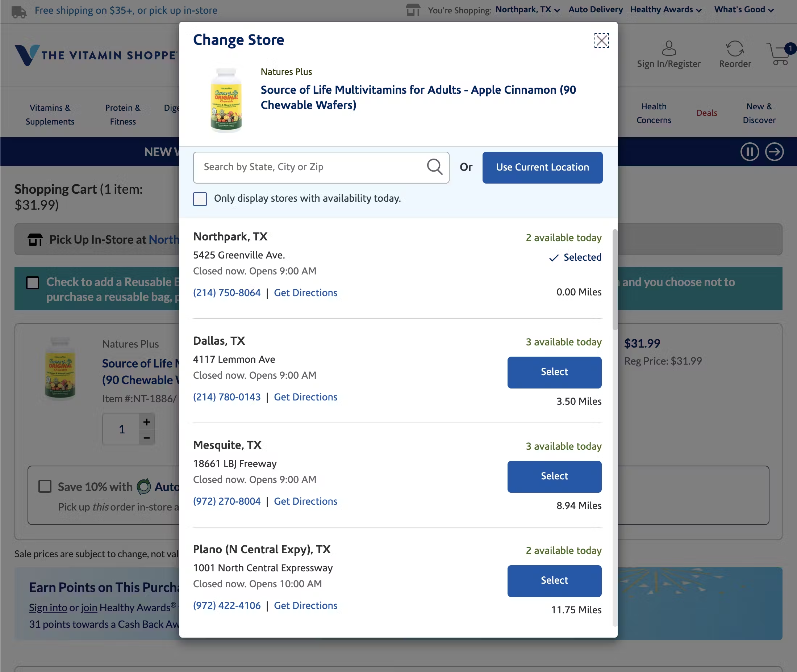Image resolution: width=797 pixels, height=672 pixels.
Task: Click the Pick Up In-Store storefront icon
Action: coord(35,239)
